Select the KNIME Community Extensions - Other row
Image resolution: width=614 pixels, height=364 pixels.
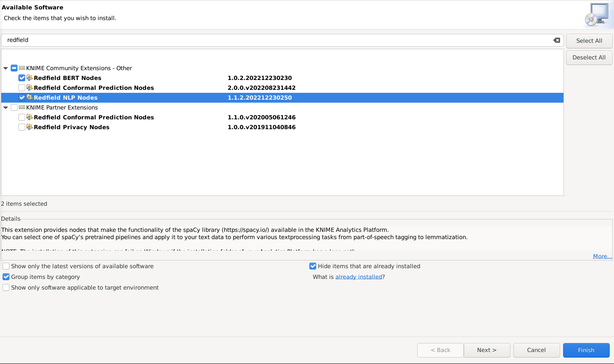(282, 68)
